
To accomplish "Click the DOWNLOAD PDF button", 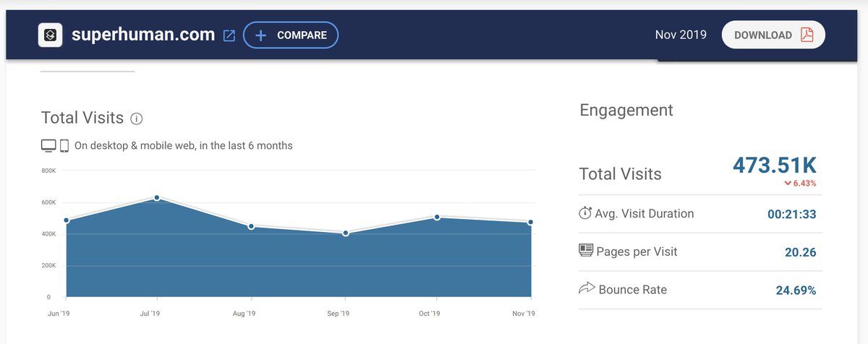I will click(x=773, y=35).
